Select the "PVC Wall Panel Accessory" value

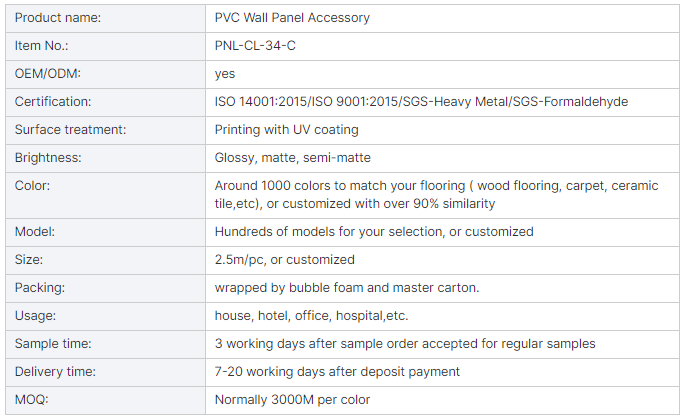tap(291, 18)
